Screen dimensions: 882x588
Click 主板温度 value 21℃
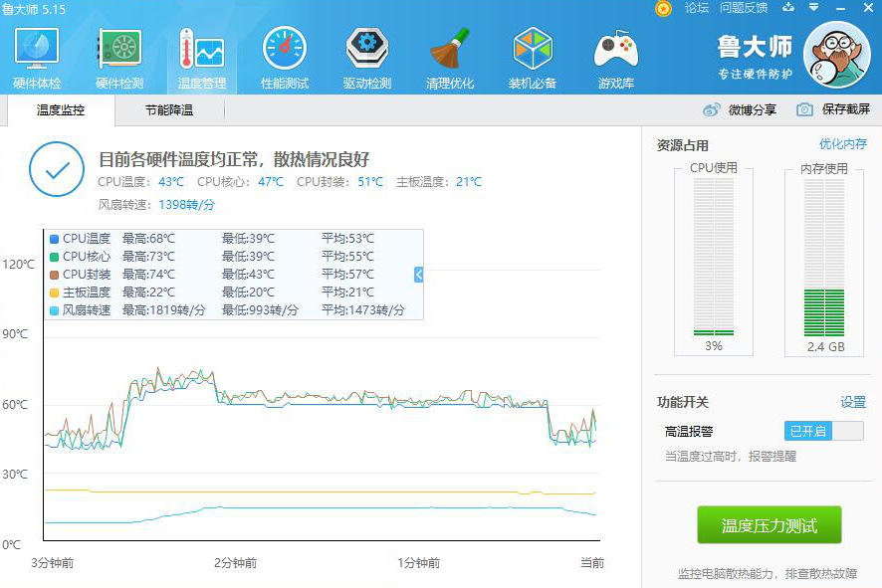(x=469, y=182)
